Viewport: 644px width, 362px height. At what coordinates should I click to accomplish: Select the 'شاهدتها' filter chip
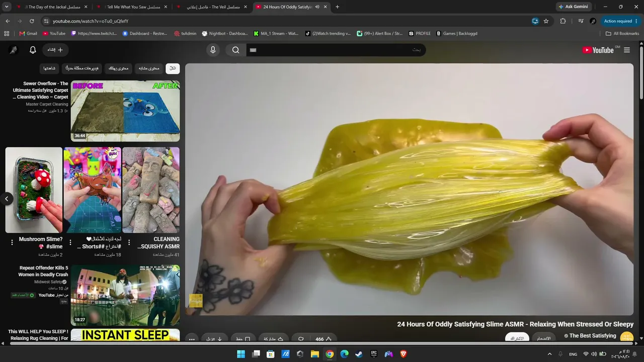tap(49, 68)
